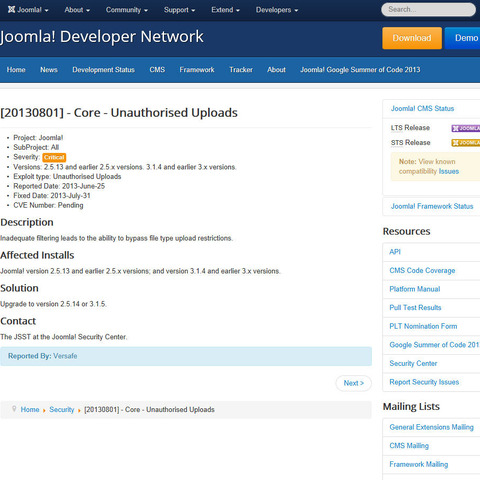Open the Platform Manual link
Screen dimensions: 480x480
pos(415,289)
